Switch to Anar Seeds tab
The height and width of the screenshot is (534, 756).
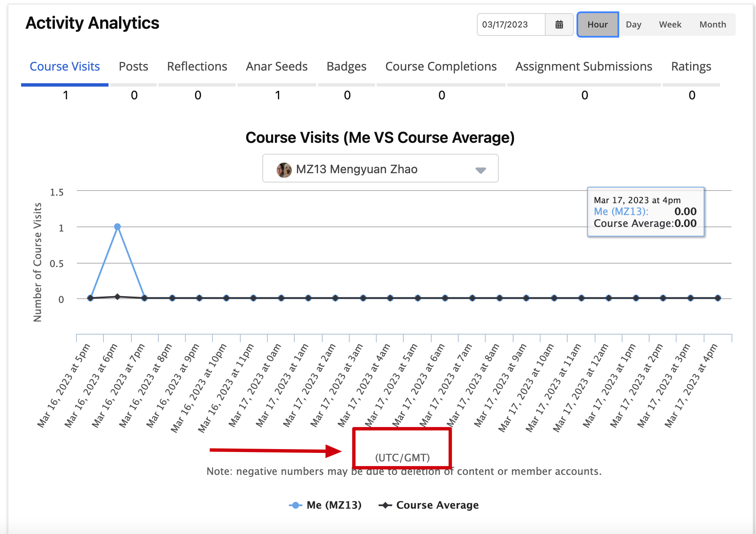tap(277, 67)
